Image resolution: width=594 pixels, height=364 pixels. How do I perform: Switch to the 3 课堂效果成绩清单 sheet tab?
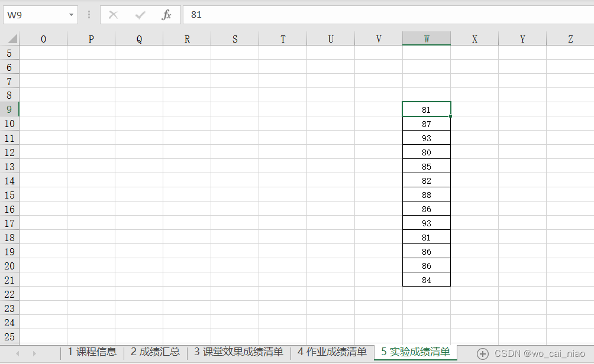pos(238,352)
